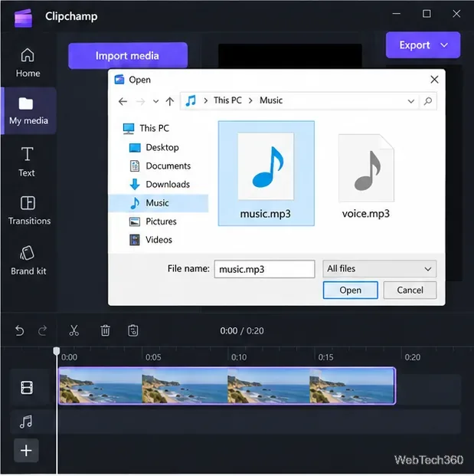
Task: Select Downloads in the navigation tree
Action: pos(159,185)
